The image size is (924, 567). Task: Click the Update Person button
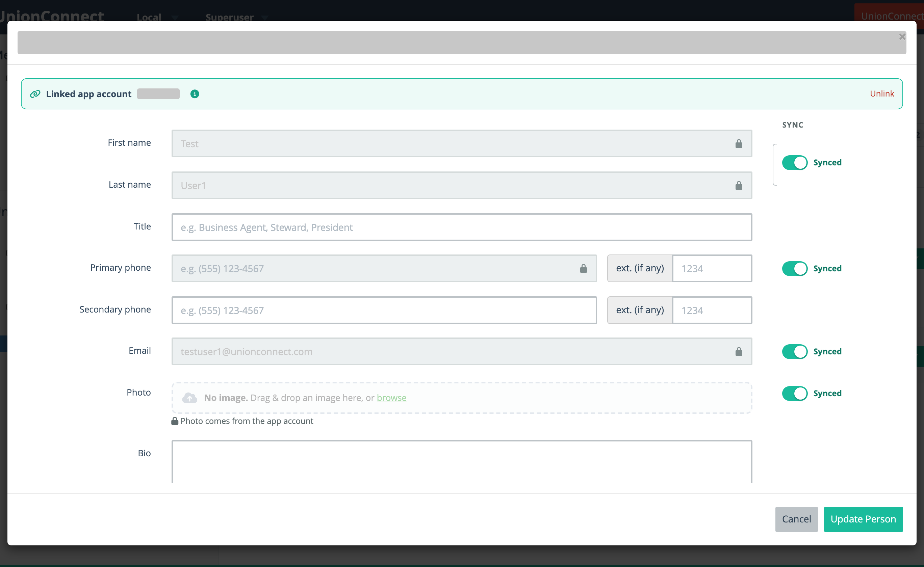coord(863,519)
